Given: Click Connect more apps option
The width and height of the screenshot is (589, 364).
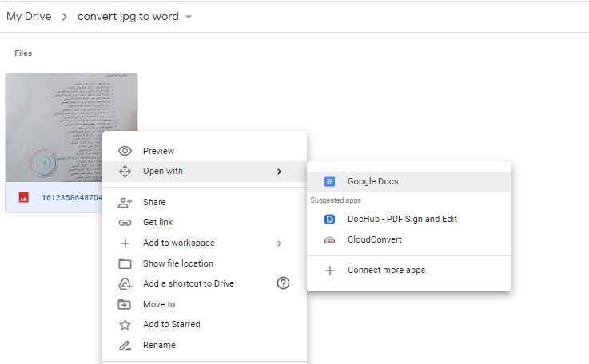Looking at the screenshot, I should 386,271.
